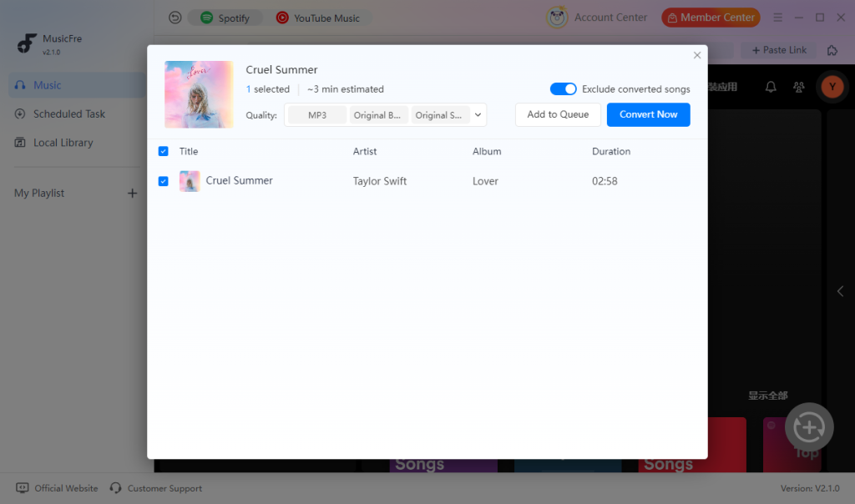855x504 pixels.
Task: Click the Music headphones icon in sidebar
Action: coord(20,85)
